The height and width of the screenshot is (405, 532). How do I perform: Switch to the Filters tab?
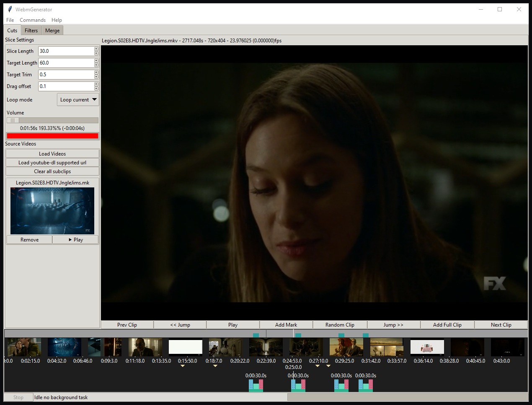(31, 31)
